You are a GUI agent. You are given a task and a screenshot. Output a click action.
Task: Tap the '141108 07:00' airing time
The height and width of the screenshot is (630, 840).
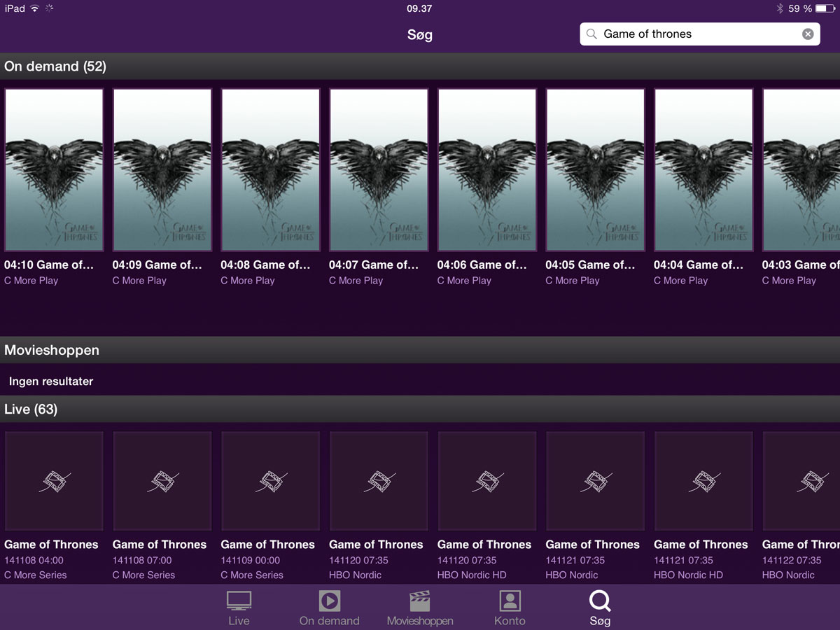pyautogui.click(x=142, y=560)
